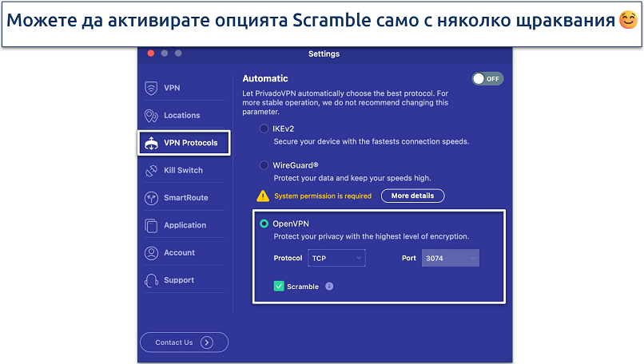This screenshot has width=644, height=364.
Task: Select the WireGuard radio button
Action: [x=264, y=165]
